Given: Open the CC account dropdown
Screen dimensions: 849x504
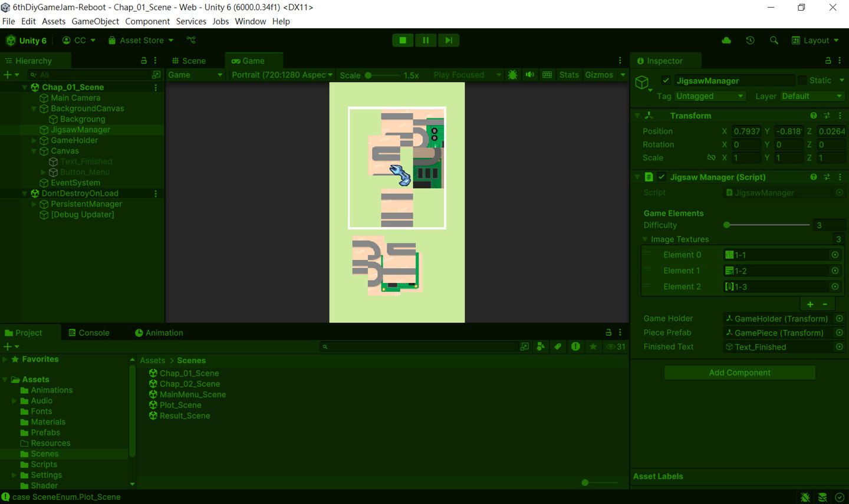Looking at the screenshot, I should tap(79, 40).
